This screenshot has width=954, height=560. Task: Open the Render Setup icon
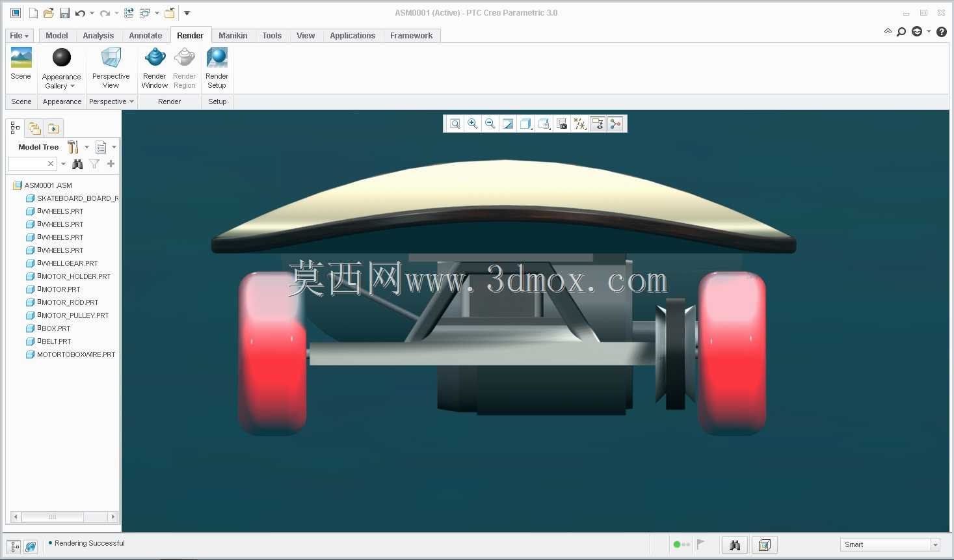pyautogui.click(x=217, y=58)
